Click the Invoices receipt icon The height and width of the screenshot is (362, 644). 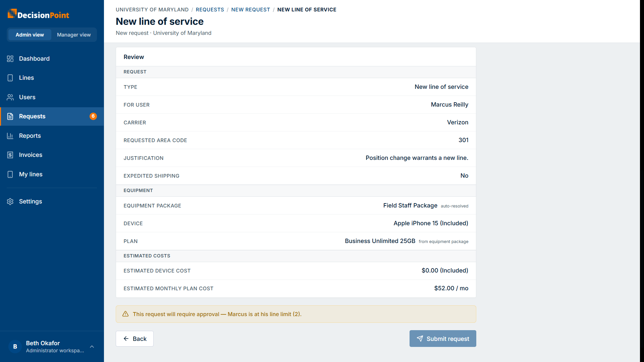click(10, 155)
